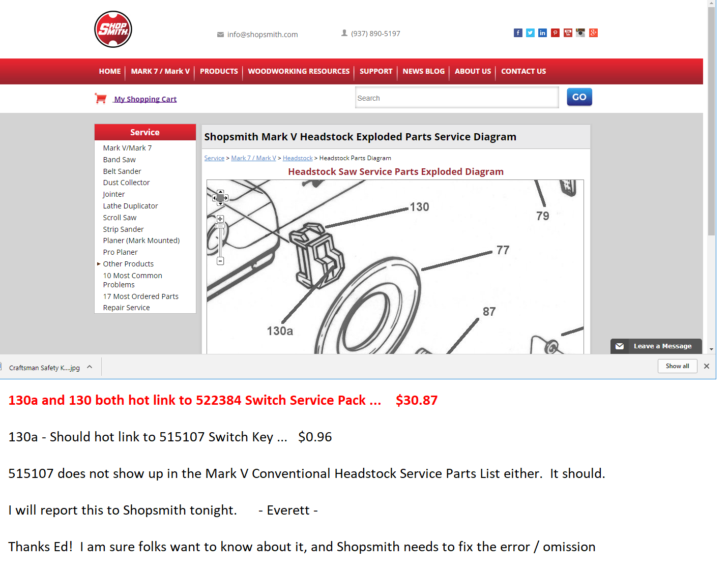Screen dimensions: 728x570
Task: Follow the Service breadcrumb link
Action: (214, 158)
